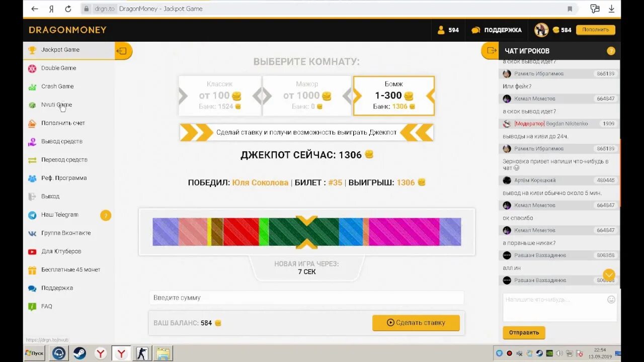Viewport: 644px width, 362px height.
Task: Open Вывод средств sidebar item
Action: click(x=61, y=141)
